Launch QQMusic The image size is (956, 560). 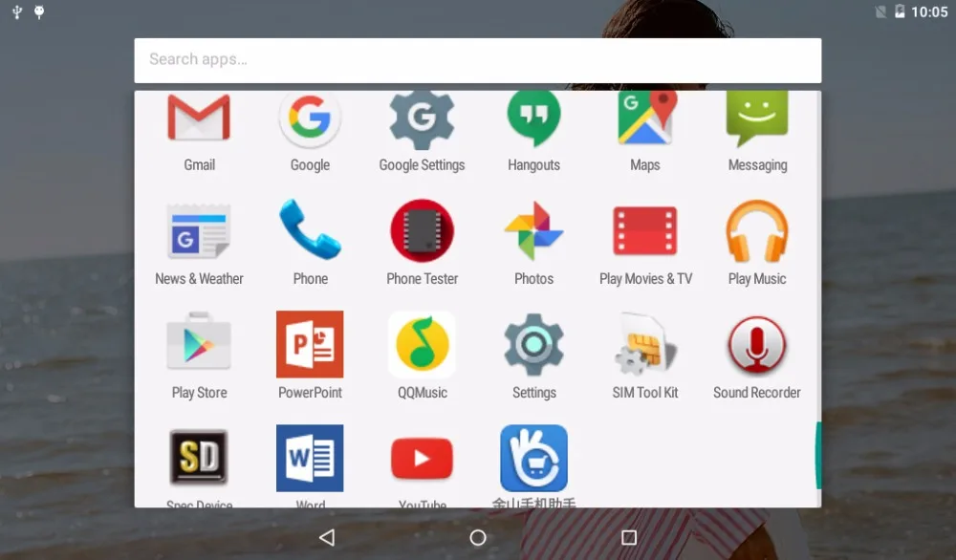[x=422, y=344]
